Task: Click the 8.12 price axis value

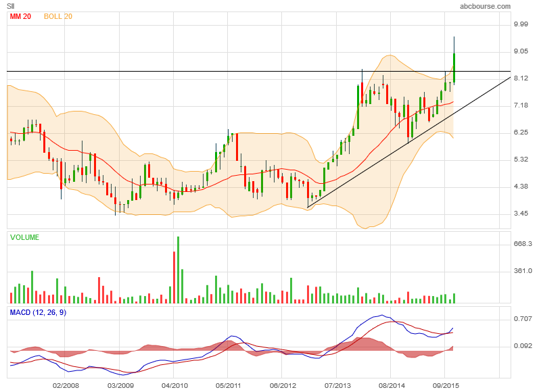Action: pos(521,78)
